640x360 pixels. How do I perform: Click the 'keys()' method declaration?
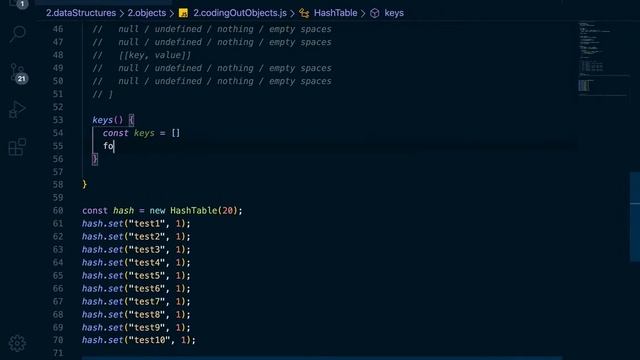[x=107, y=120]
